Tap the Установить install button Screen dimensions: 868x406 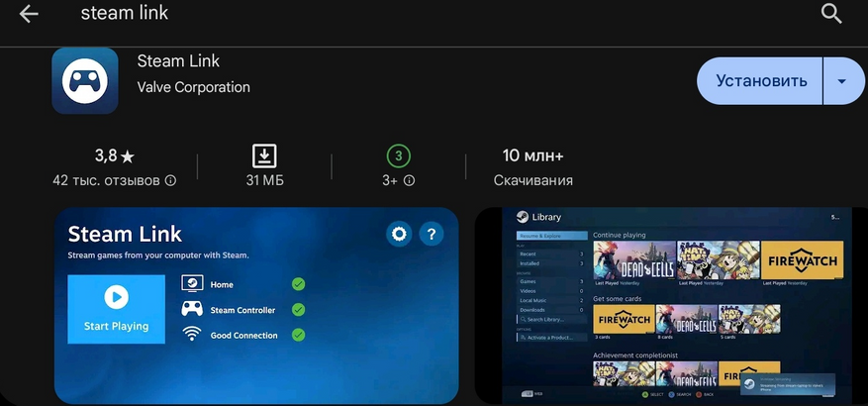(x=760, y=81)
